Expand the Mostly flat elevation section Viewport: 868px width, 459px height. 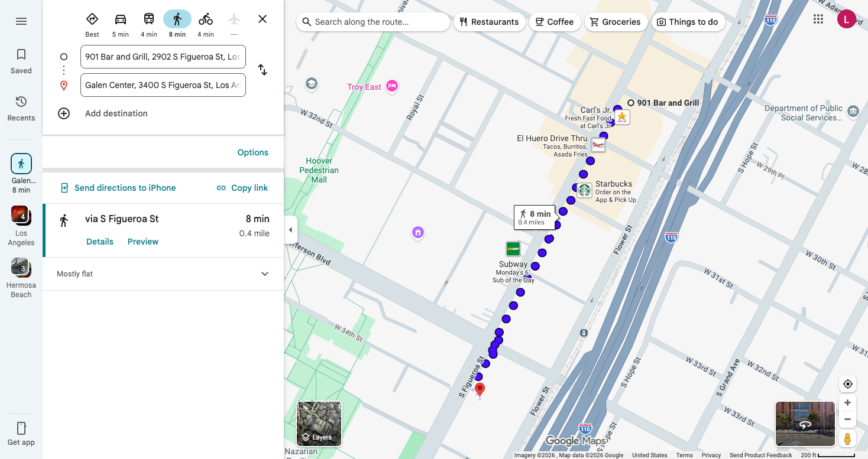point(265,274)
